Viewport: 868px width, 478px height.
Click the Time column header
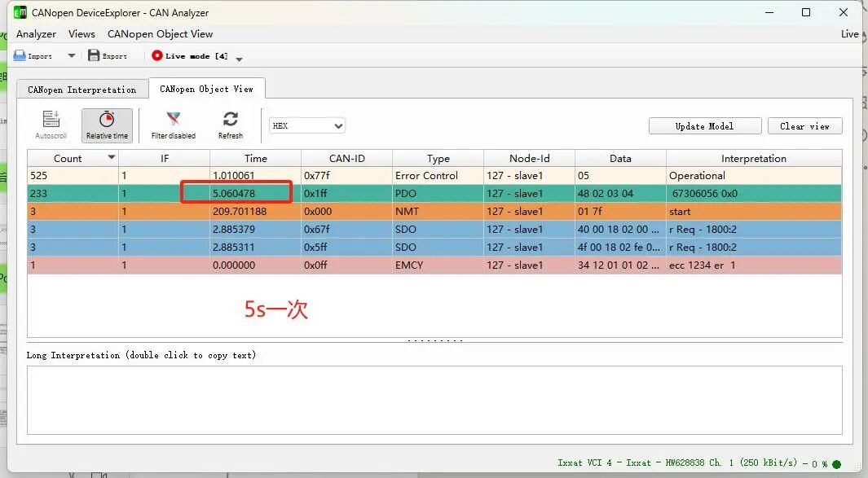256,158
